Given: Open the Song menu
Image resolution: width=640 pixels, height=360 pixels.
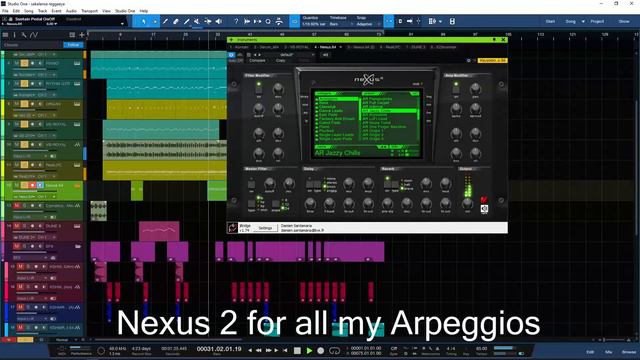Looking at the screenshot, I should 29,11.
